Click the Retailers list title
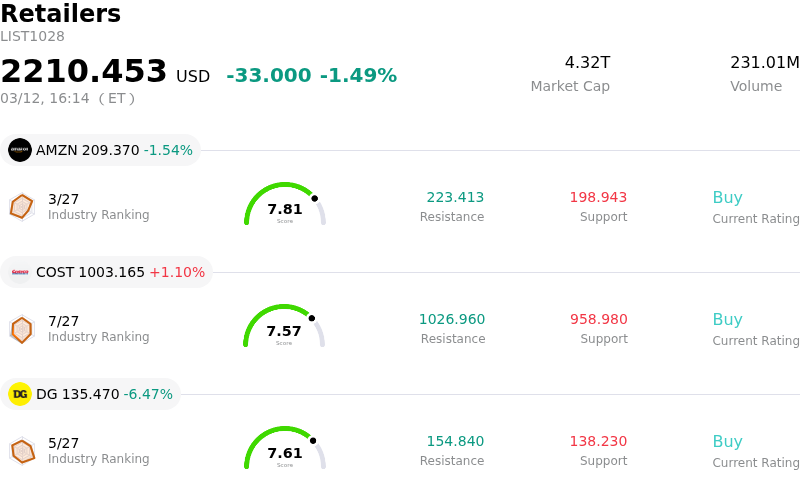This screenshot has width=800, height=488. 61,14
